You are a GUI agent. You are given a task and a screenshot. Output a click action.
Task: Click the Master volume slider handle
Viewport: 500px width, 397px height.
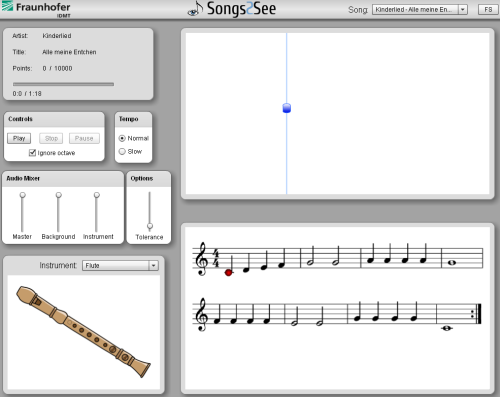pos(22,195)
